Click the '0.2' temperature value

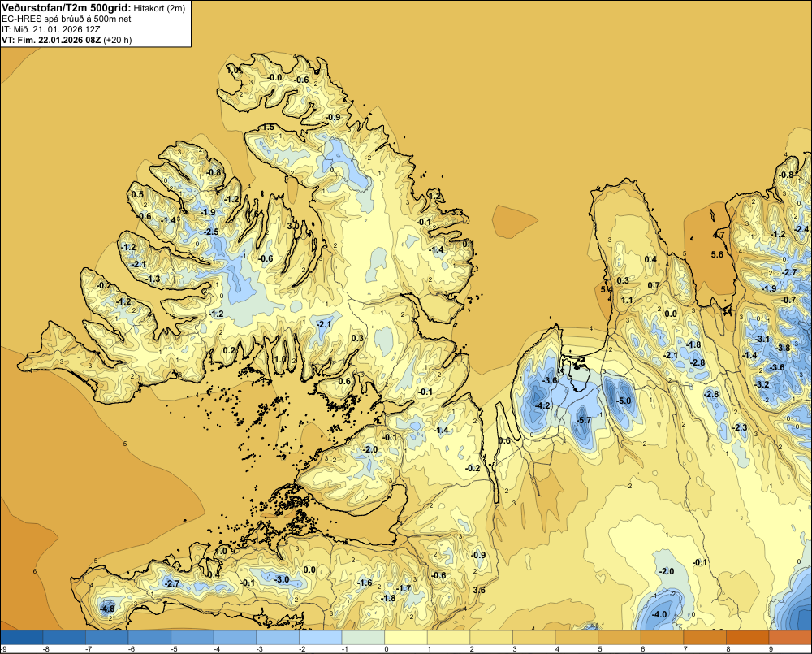pyautogui.click(x=229, y=350)
